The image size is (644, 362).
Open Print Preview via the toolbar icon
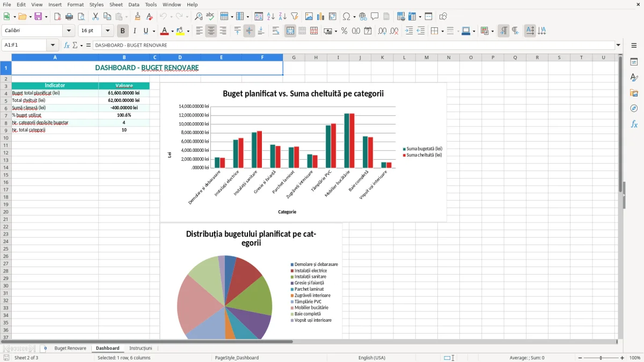coord(81,17)
